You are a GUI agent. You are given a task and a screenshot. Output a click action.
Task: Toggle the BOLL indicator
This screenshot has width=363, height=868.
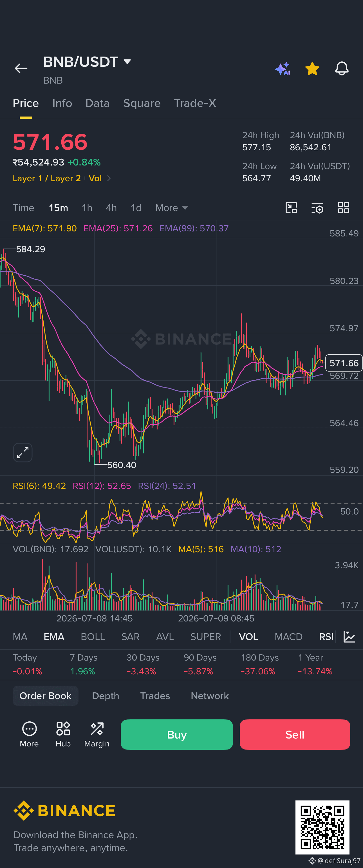93,637
